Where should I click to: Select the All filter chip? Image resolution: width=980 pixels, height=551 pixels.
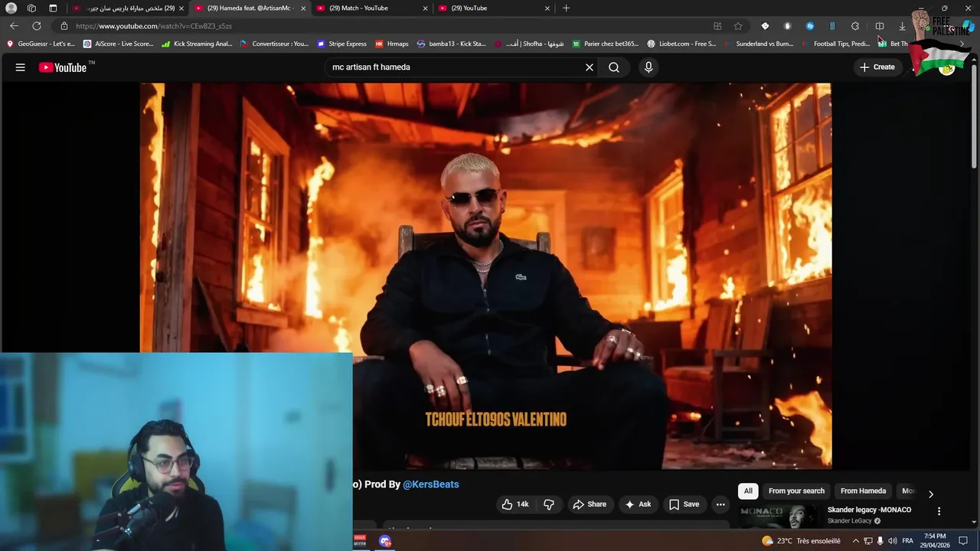(748, 491)
